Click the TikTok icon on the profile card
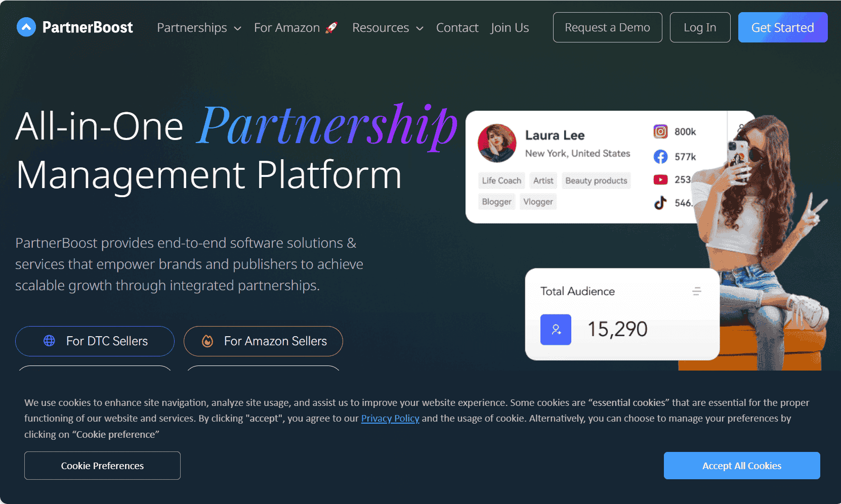841x504 pixels. coord(660,202)
